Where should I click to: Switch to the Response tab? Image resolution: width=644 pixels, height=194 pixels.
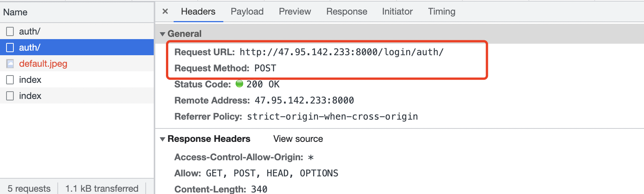tap(346, 12)
